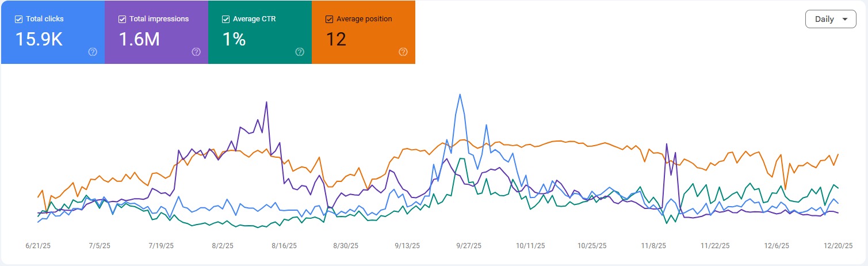Image resolution: width=868 pixels, height=266 pixels.
Task: Toggle the Total impressions checkbox
Action: tap(122, 19)
